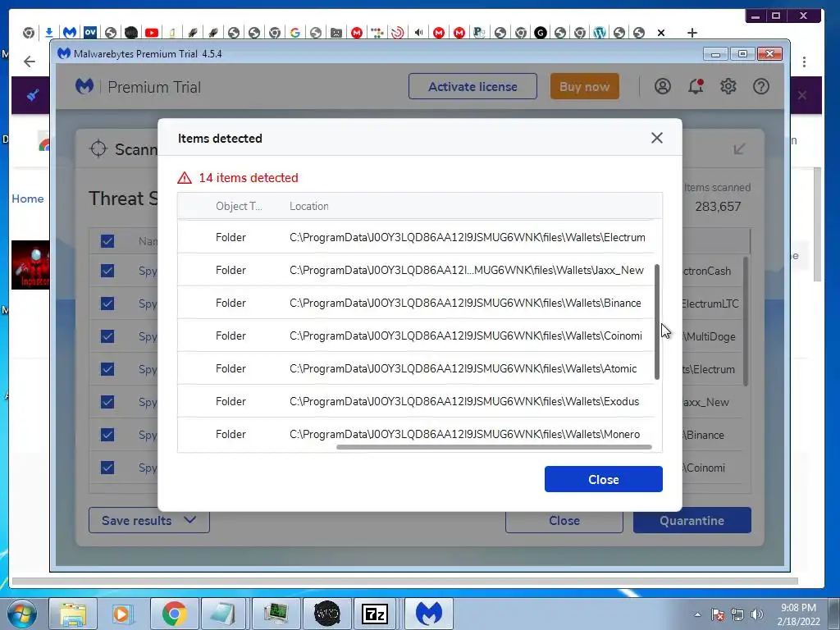Collapse the Scanner panel using the arrow icon

[x=739, y=148]
